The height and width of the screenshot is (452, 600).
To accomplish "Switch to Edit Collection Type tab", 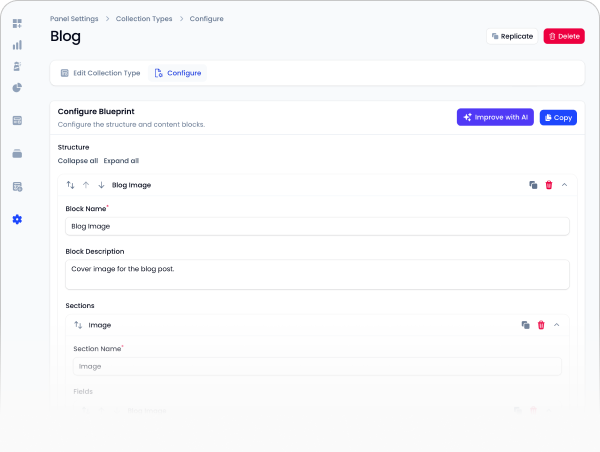I will [x=100, y=73].
